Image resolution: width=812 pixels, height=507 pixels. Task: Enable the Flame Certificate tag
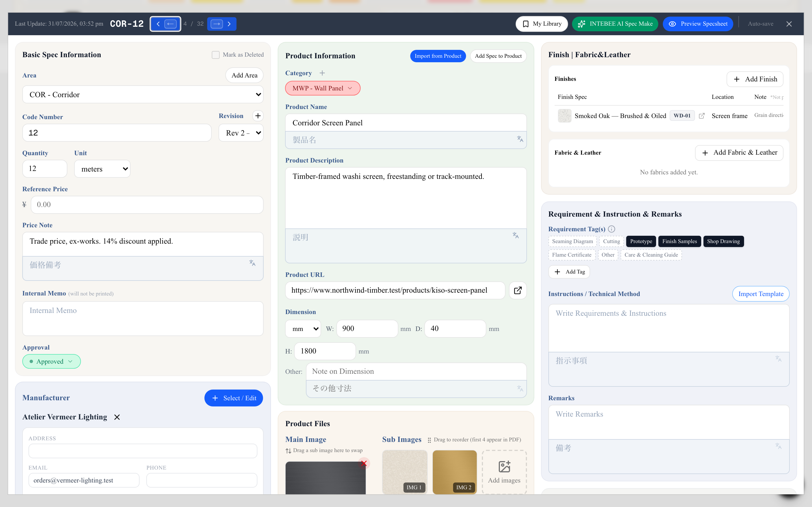572,255
